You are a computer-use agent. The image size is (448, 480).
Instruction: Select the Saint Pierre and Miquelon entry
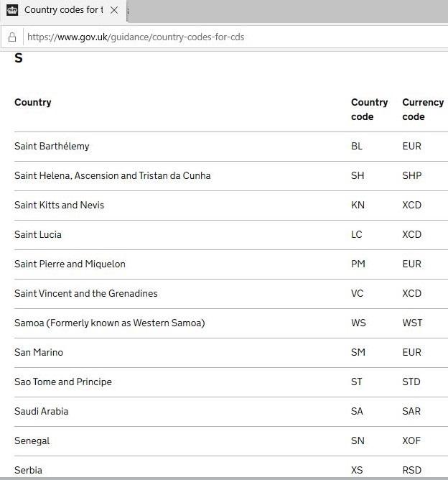tap(70, 264)
